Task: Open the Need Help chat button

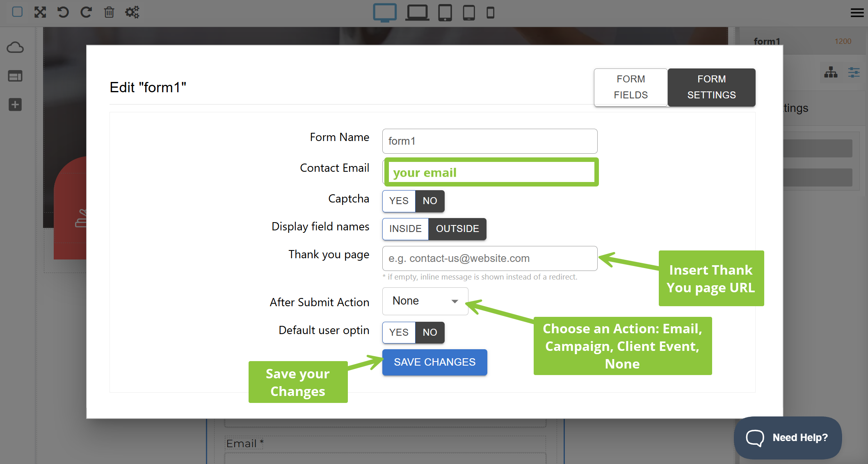Action: click(x=788, y=437)
